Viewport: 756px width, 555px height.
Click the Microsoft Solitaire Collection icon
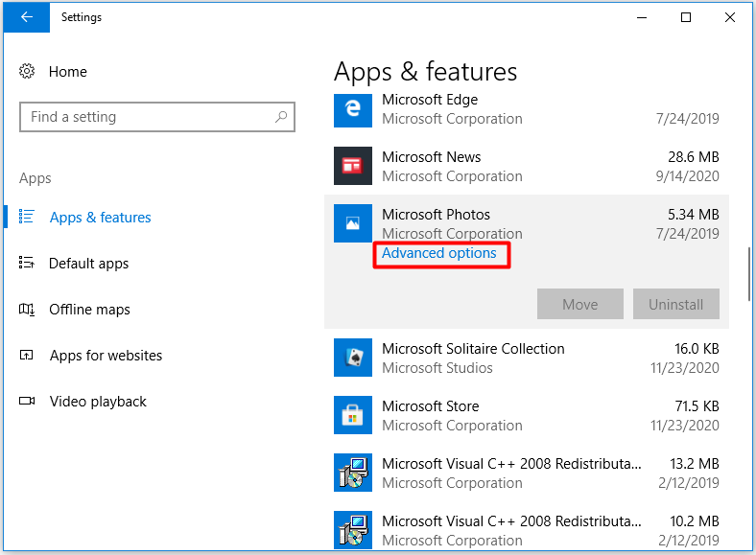(353, 358)
